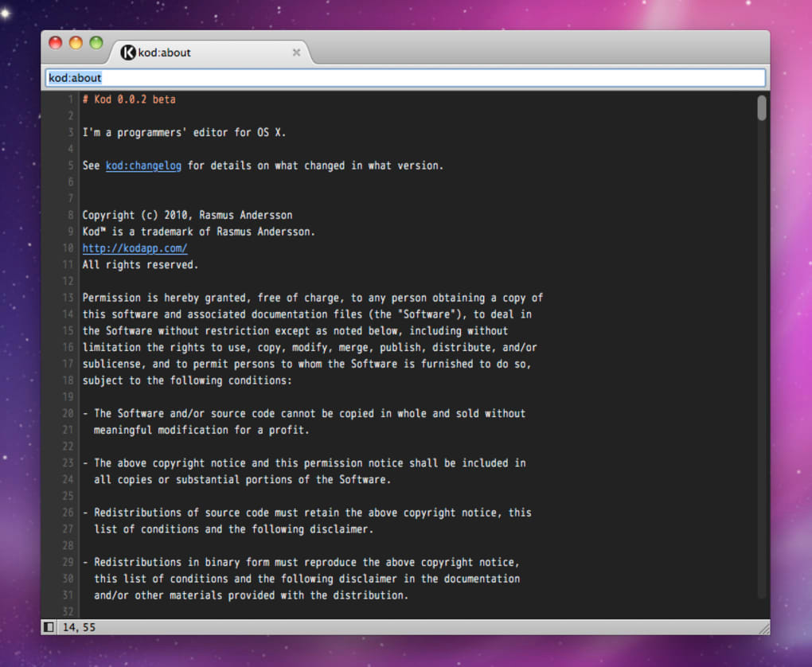The height and width of the screenshot is (667, 812).
Task: Click "Copyright (c) 2010, Rasmus Andersson" line
Action: pyautogui.click(x=187, y=215)
